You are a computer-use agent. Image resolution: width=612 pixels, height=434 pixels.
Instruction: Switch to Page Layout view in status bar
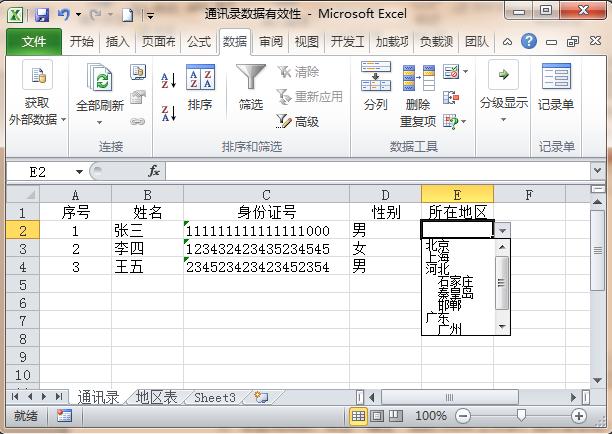tap(378, 415)
